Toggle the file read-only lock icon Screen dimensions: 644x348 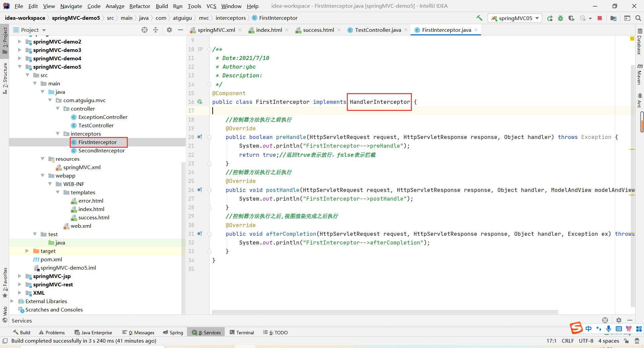point(626,341)
